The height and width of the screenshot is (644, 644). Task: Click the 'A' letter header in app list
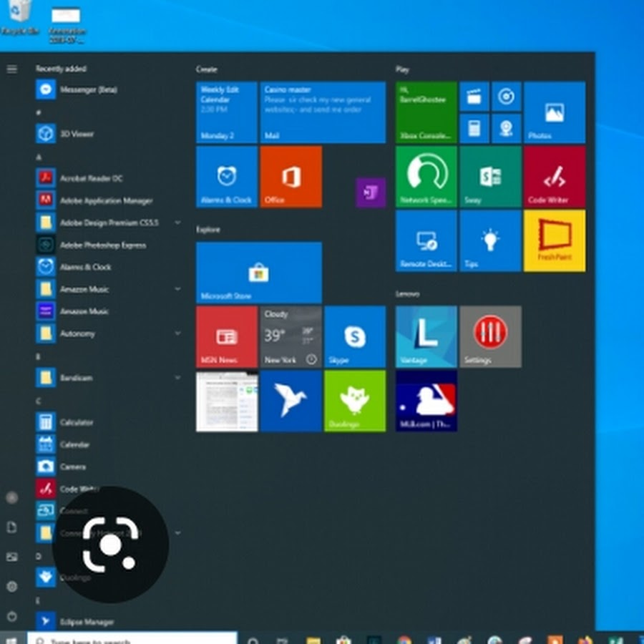pos(39,157)
